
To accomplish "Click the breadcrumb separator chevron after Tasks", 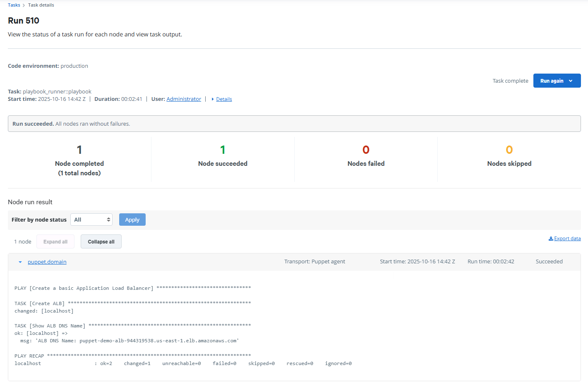I will pos(24,5).
